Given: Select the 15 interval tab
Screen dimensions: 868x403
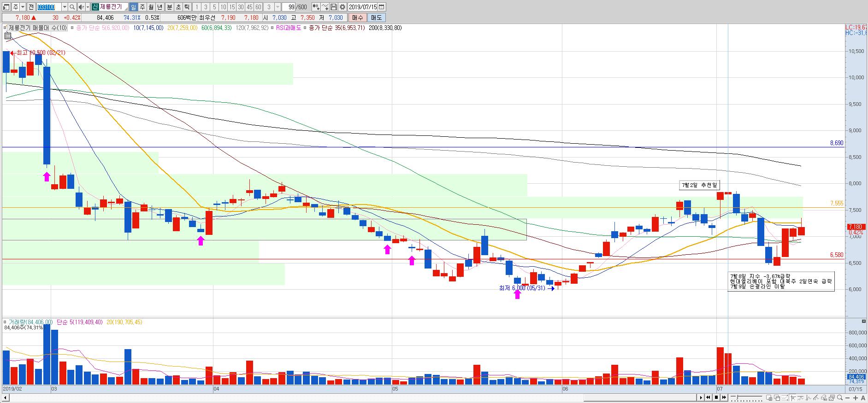Looking at the screenshot, I should 232,7.
